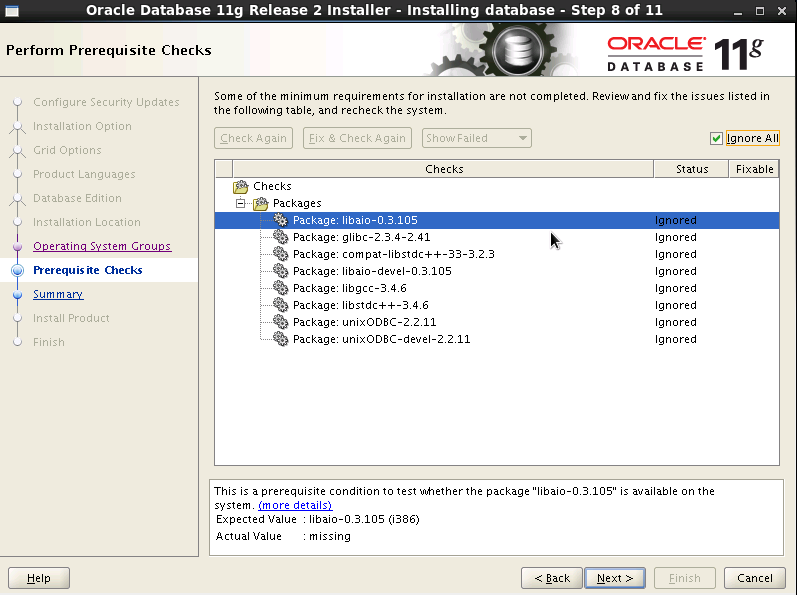The image size is (797, 595).
Task: Click the Checks column header
Action: point(443,169)
